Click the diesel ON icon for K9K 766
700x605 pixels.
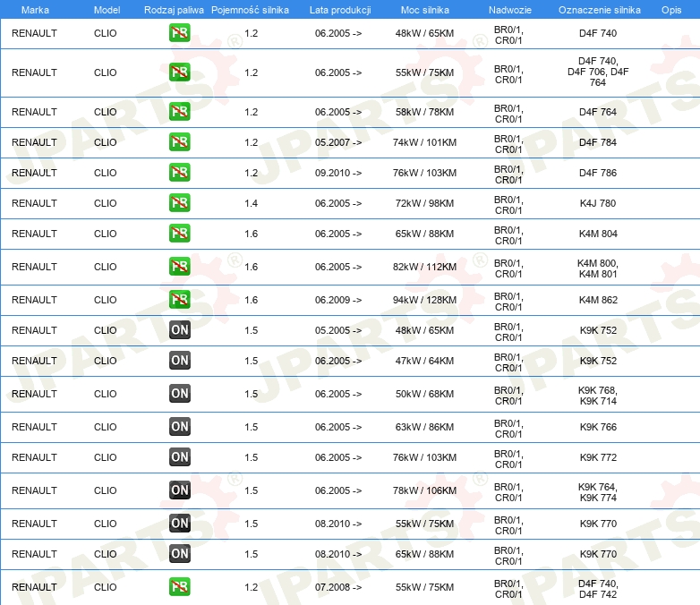(x=179, y=426)
